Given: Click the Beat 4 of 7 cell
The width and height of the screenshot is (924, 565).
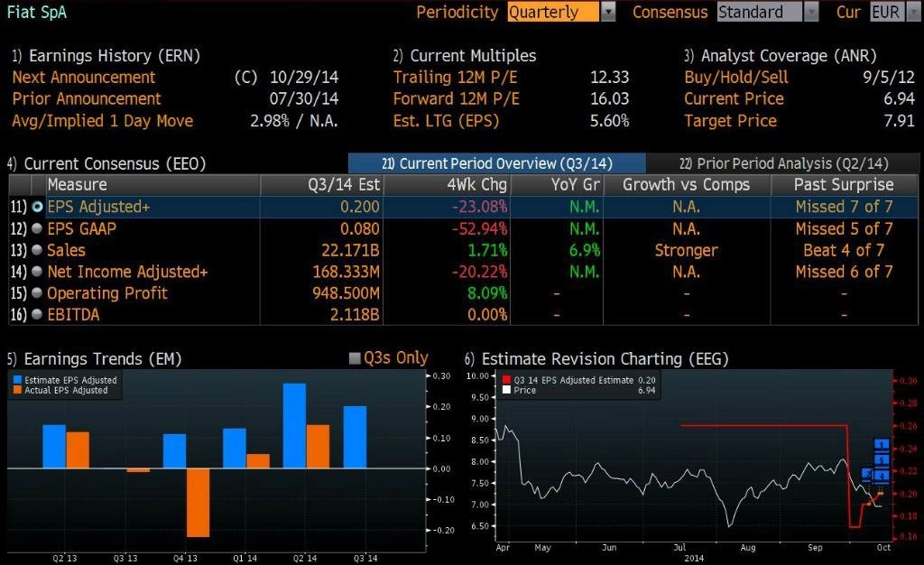Looking at the screenshot, I should 844,250.
